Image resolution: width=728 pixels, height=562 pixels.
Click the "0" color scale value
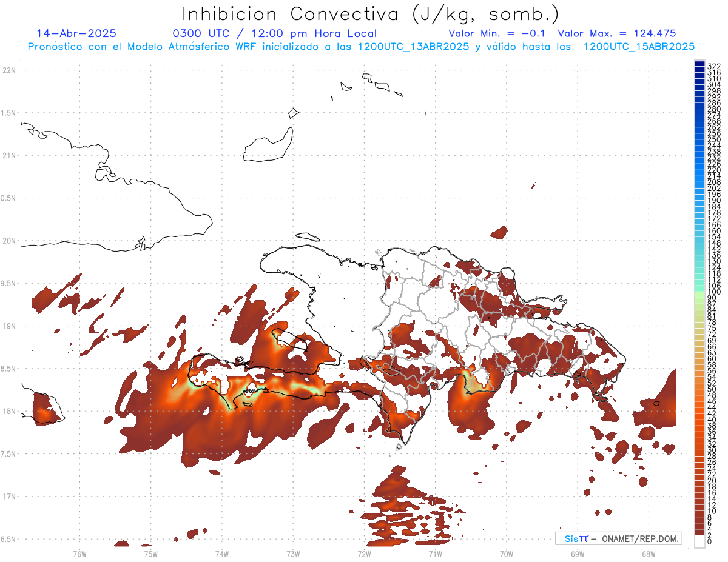click(x=710, y=541)
